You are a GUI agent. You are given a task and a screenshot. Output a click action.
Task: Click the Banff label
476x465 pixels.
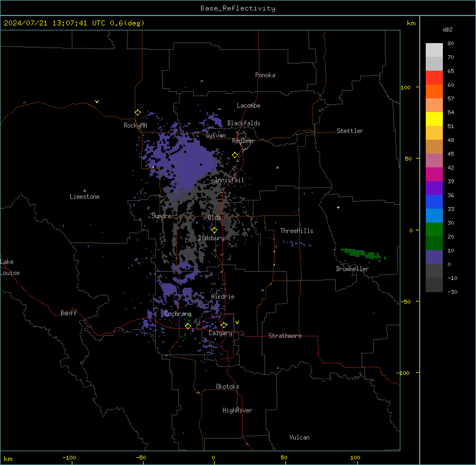click(68, 313)
